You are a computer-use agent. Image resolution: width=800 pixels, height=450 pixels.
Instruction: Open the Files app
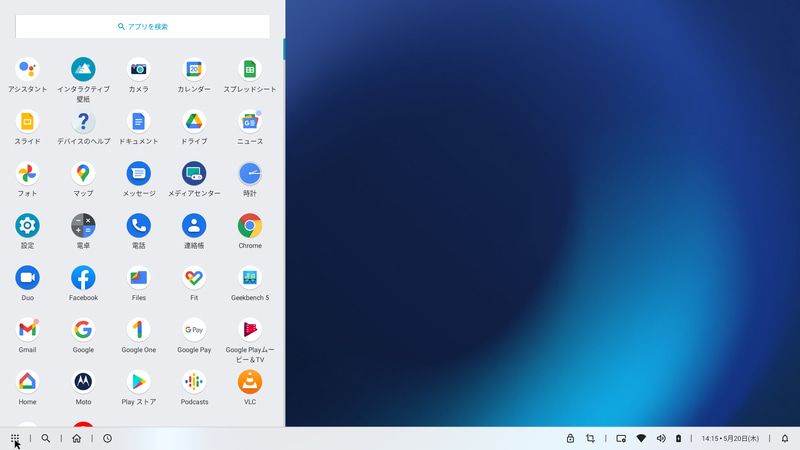click(138, 278)
